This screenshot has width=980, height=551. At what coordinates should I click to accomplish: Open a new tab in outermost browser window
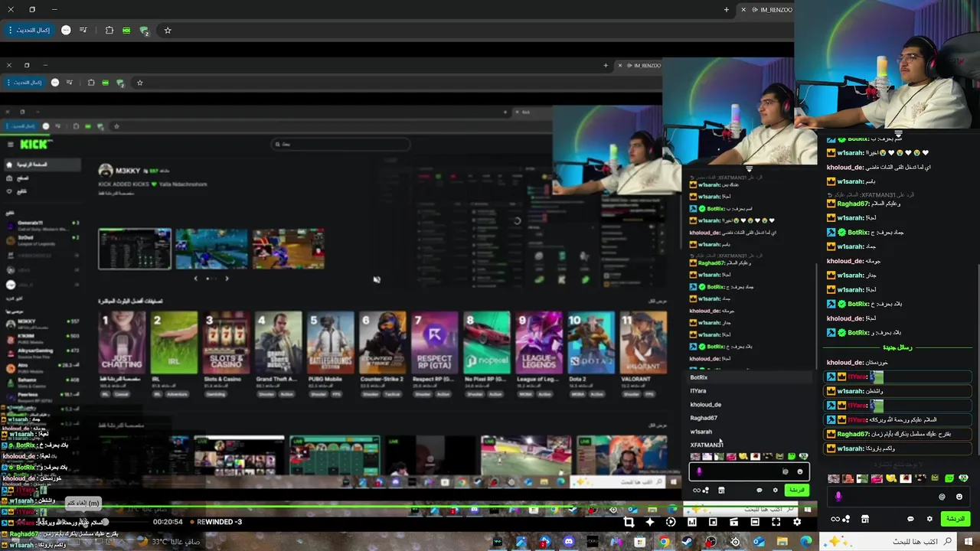point(727,10)
